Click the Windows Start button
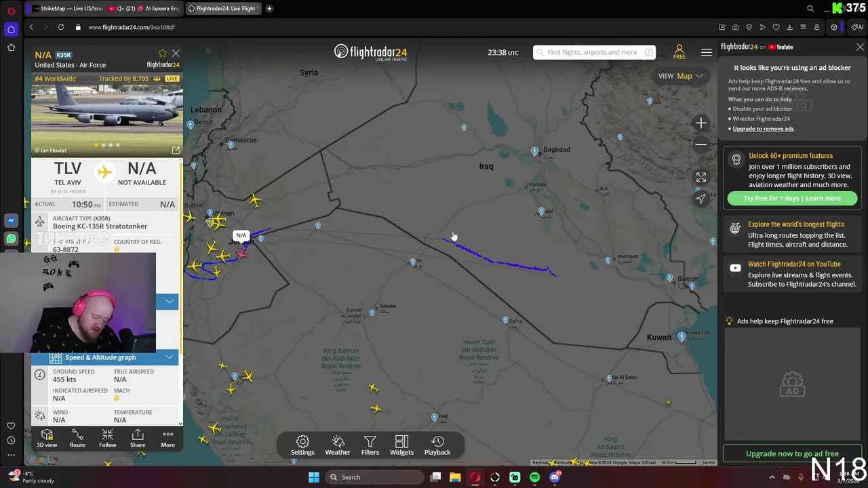This screenshot has height=488, width=868. click(314, 477)
